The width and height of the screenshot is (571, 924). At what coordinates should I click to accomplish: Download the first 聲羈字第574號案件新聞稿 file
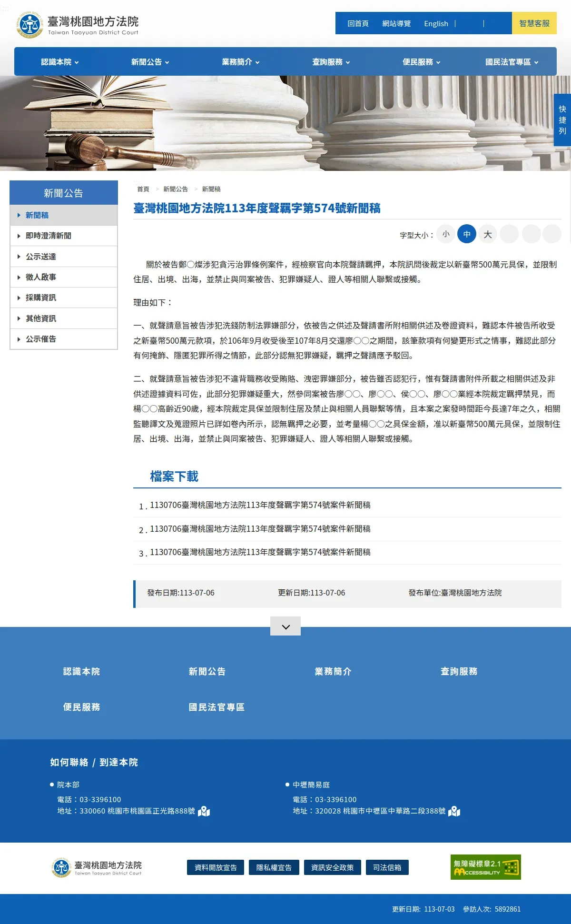[x=260, y=505]
